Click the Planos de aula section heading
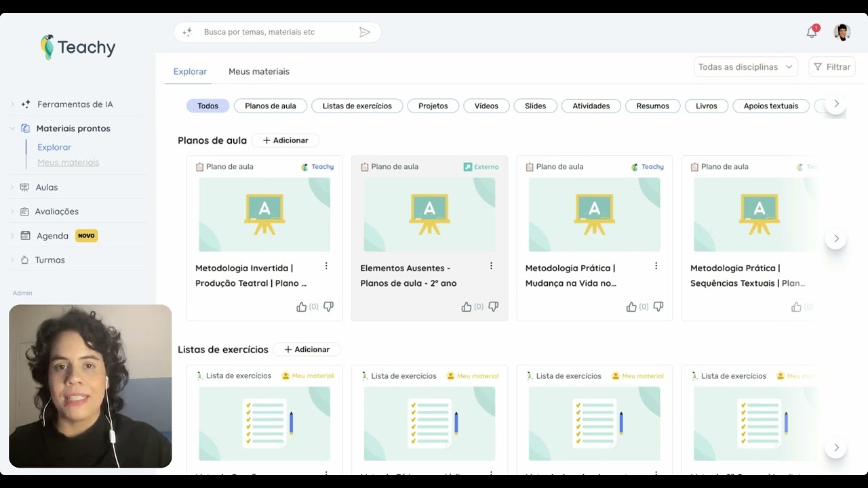The height and width of the screenshot is (488, 868). pos(212,140)
